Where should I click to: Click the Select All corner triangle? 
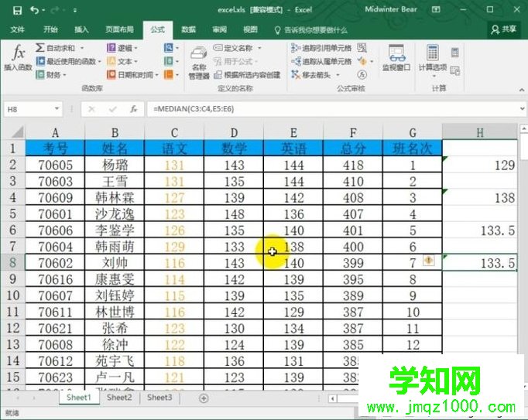point(18,131)
